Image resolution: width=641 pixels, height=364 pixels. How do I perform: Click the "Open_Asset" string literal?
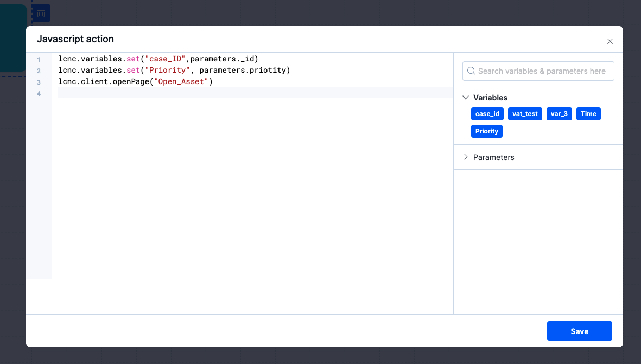click(181, 82)
